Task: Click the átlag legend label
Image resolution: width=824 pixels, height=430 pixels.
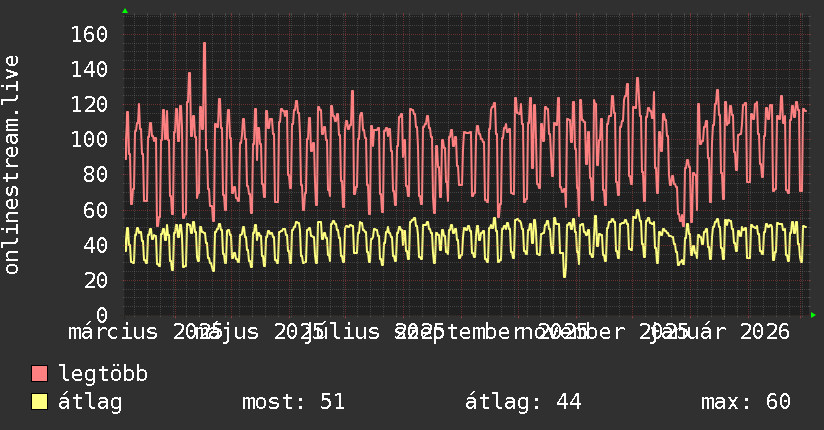Action: 90,402
